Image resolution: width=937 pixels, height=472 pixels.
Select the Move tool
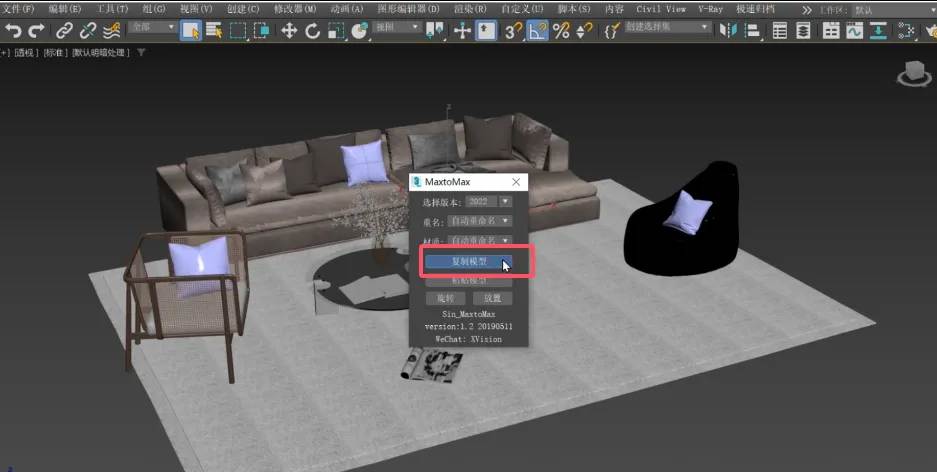289,30
